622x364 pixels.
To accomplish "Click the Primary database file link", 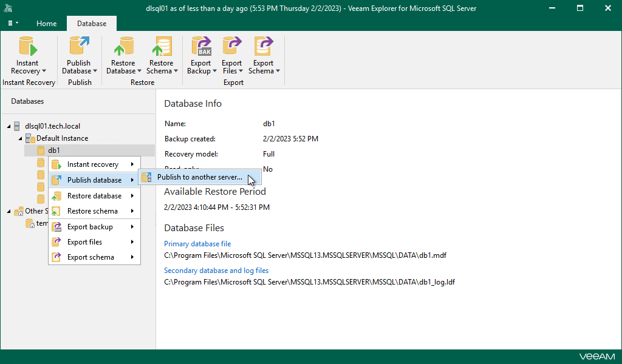I will tap(197, 244).
